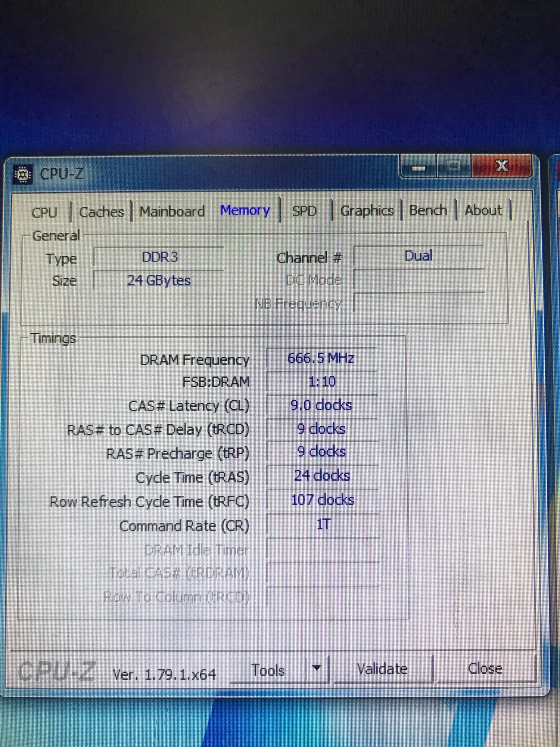Select the Cycle Time value 24 clocks

coord(323,476)
